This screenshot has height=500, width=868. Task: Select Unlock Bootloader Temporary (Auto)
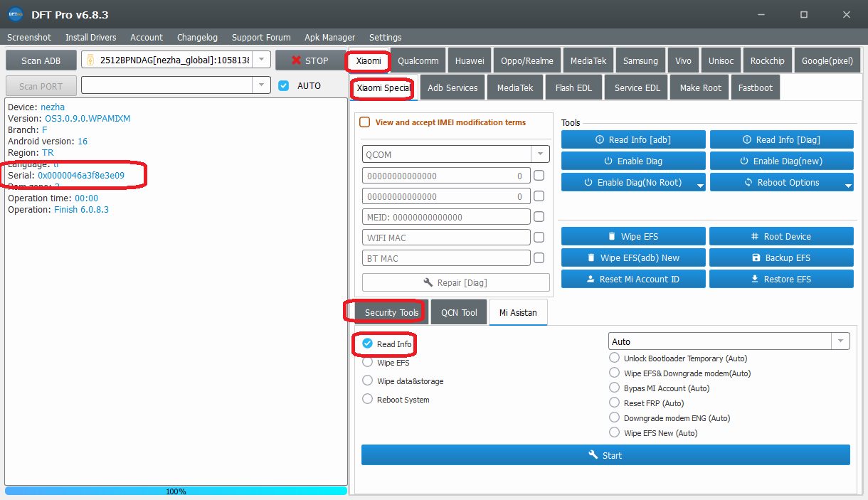(615, 358)
